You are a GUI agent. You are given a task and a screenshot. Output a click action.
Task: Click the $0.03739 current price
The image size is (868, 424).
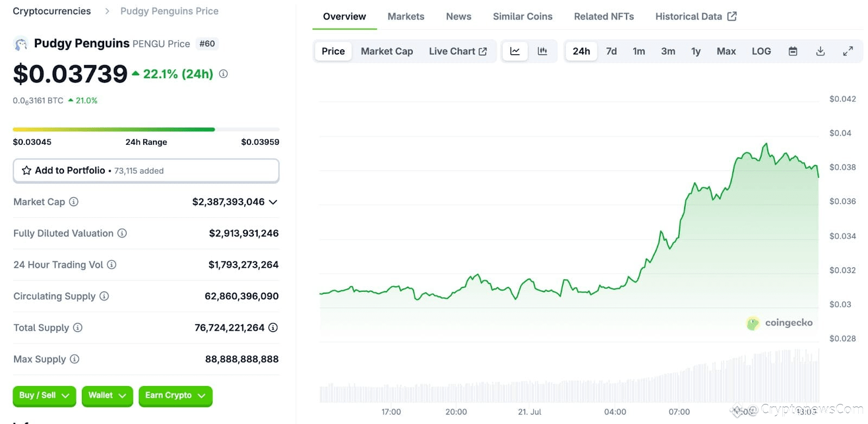coord(71,74)
